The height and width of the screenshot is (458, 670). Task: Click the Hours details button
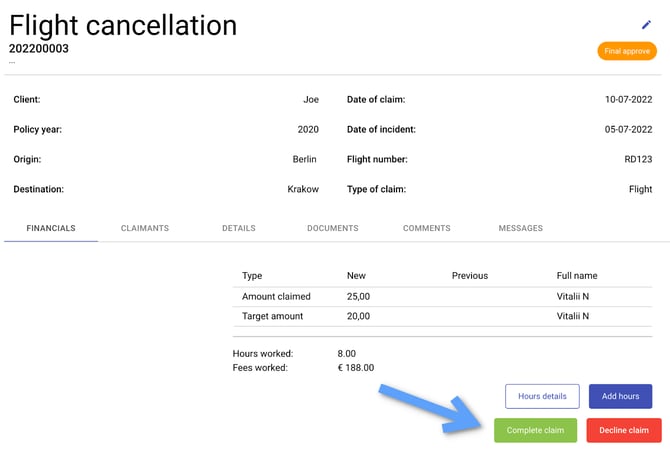[542, 396]
